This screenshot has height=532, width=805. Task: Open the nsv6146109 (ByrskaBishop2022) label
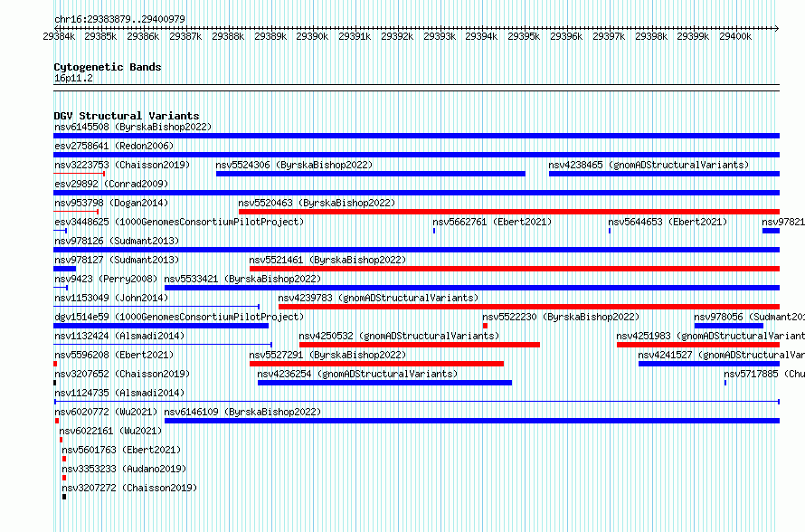coord(242,412)
